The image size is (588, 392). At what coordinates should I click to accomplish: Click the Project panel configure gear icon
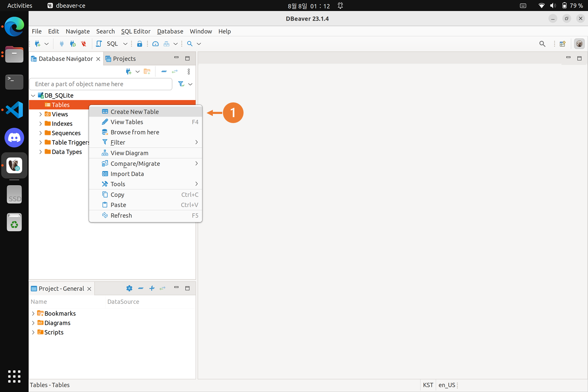[x=129, y=288]
